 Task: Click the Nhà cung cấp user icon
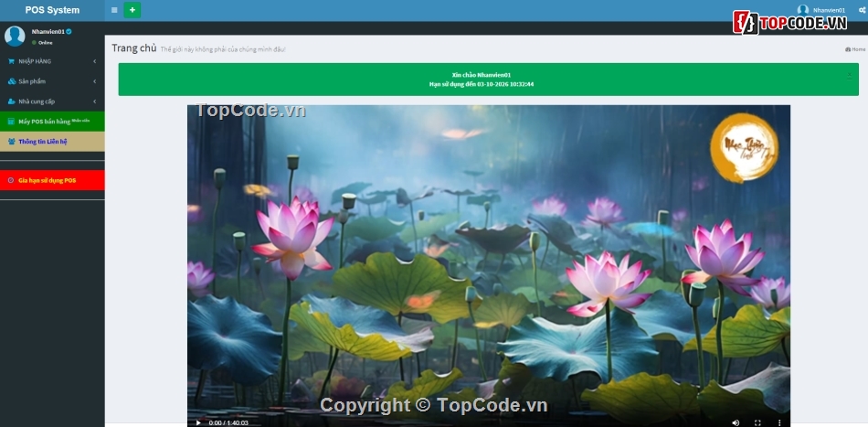(x=11, y=101)
